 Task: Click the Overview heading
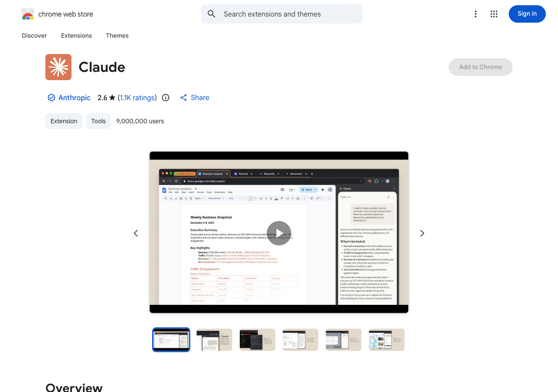[x=74, y=388]
